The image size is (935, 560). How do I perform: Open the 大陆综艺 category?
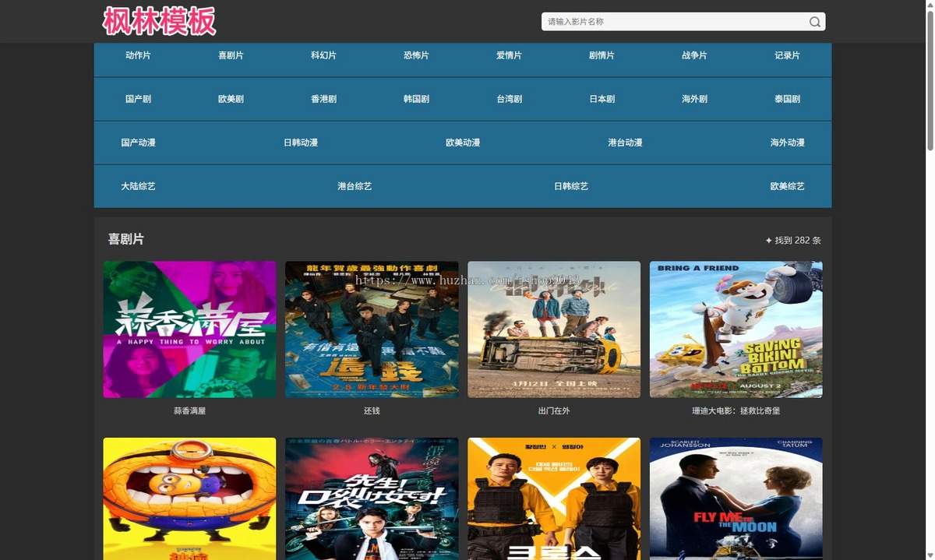(138, 186)
